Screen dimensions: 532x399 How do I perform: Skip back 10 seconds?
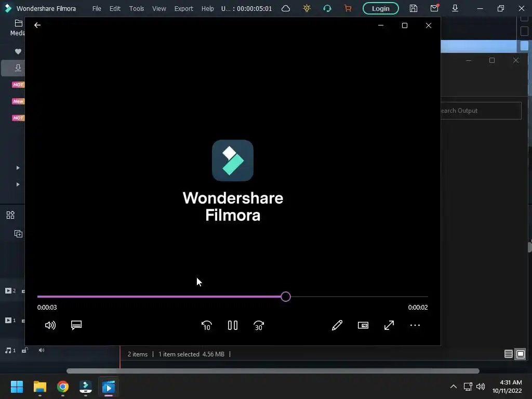pyautogui.click(x=207, y=325)
